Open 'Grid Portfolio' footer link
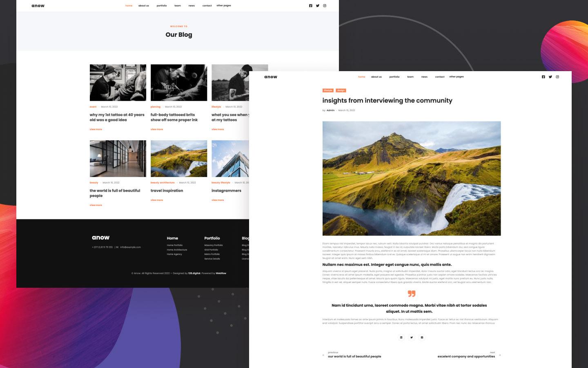588x368 pixels. (211, 250)
